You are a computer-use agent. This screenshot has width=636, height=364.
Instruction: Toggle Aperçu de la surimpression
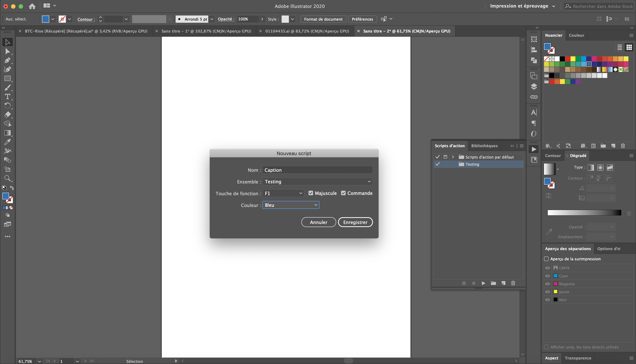point(546,259)
